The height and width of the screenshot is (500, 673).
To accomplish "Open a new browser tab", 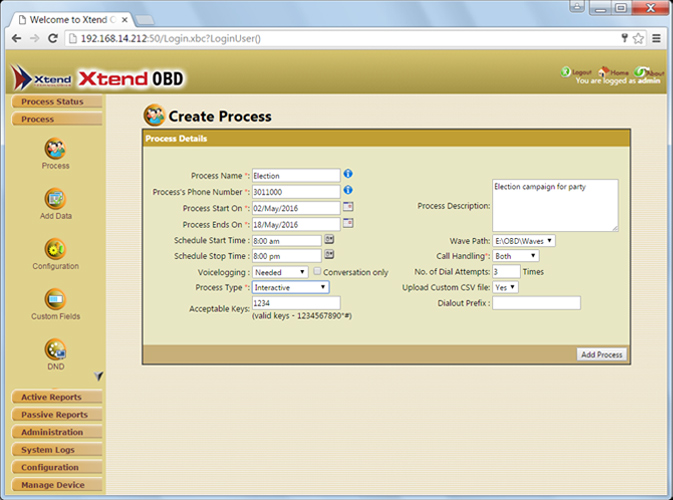I will [145, 20].
